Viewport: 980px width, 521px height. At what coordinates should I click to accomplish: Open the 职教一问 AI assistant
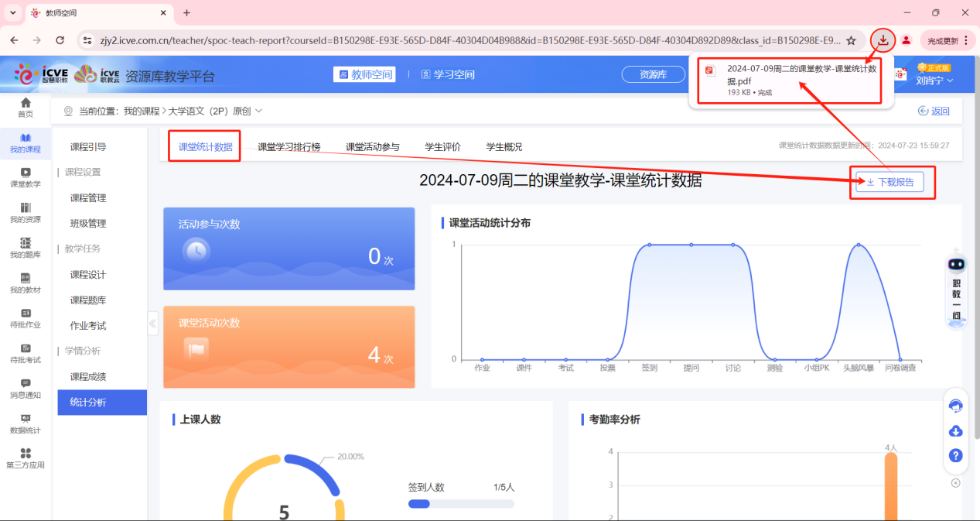click(x=956, y=290)
